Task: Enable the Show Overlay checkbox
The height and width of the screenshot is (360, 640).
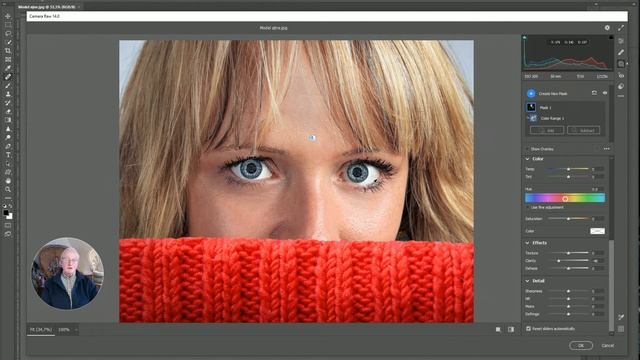Action: (527, 149)
